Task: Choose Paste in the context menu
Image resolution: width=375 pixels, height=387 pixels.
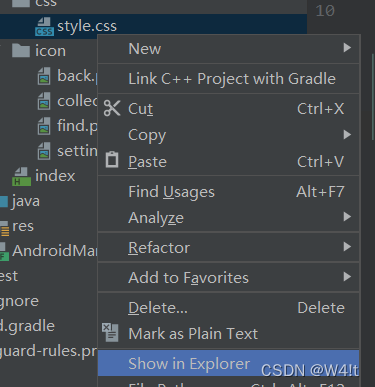Action: [229, 162]
